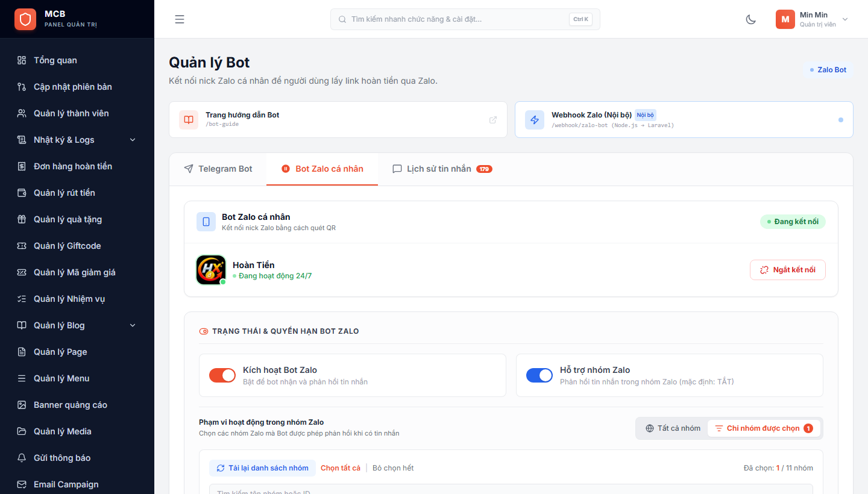The height and width of the screenshot is (494, 868).
Task: Open the Webhook Zalo (Nội bộ) card
Action: tap(684, 119)
